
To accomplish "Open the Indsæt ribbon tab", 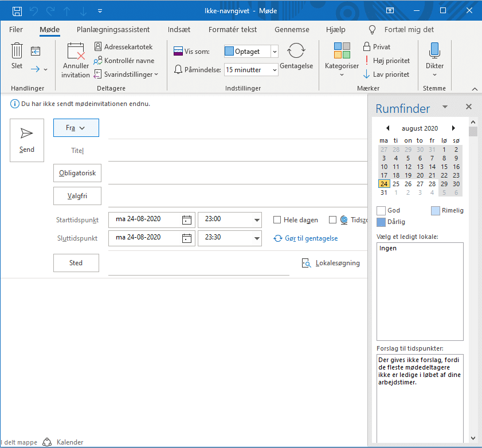I will (179, 29).
